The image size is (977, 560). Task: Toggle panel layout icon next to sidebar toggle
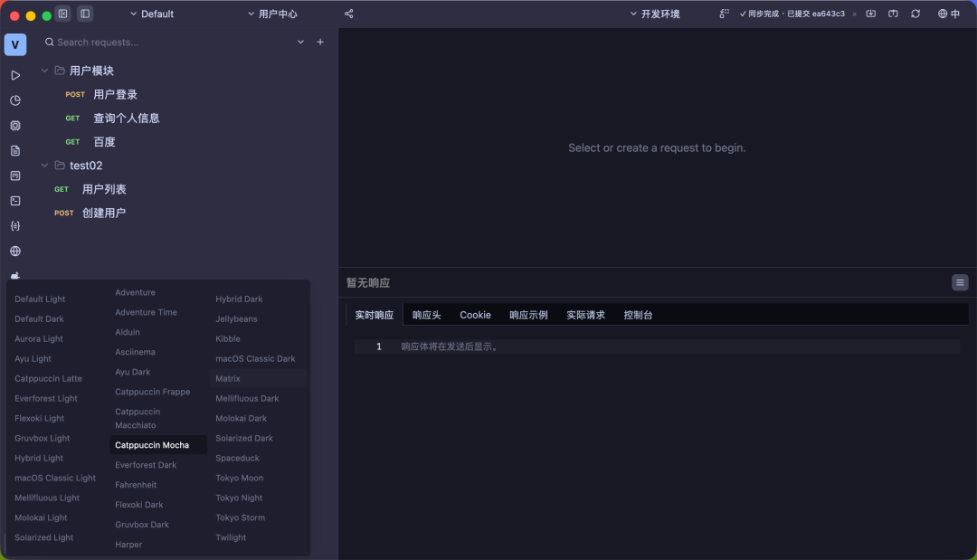click(x=85, y=14)
